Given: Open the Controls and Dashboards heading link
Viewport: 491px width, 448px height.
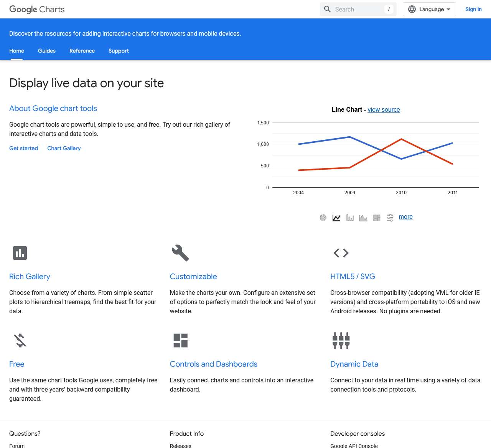Looking at the screenshot, I should click(214, 364).
